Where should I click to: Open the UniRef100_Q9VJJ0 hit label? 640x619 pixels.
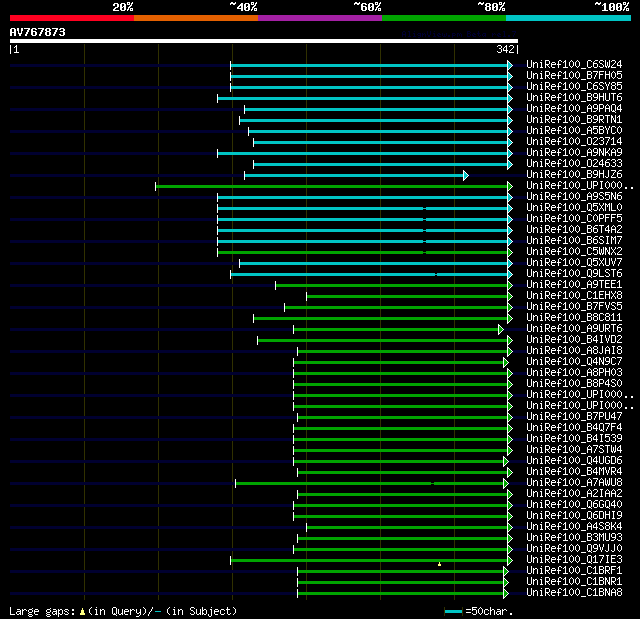(574, 549)
